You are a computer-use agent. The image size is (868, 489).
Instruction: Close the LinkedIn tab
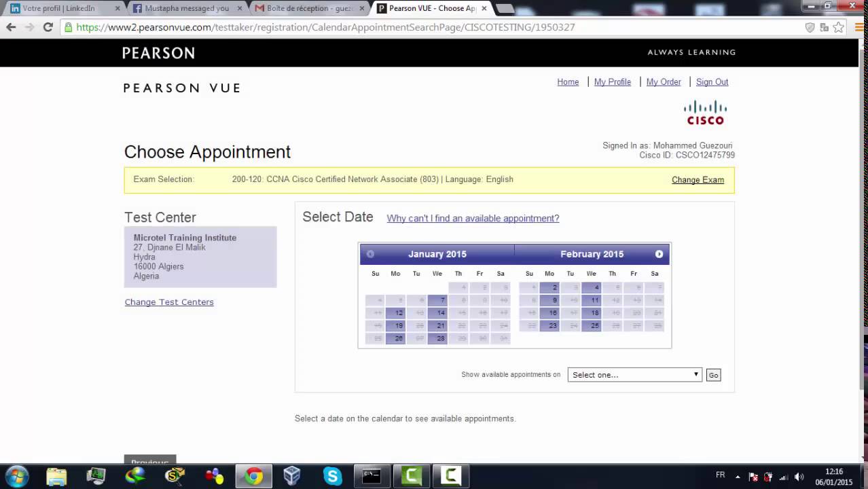(x=117, y=9)
